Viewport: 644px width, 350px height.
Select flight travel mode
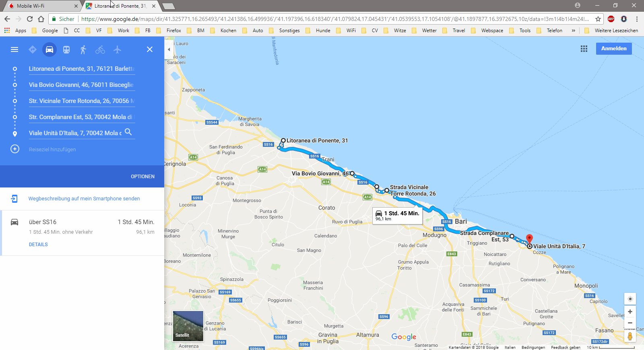[117, 49]
